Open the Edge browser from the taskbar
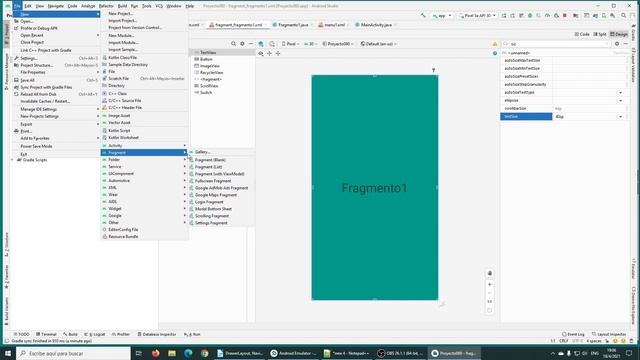The height and width of the screenshot is (360, 640). click(188, 353)
